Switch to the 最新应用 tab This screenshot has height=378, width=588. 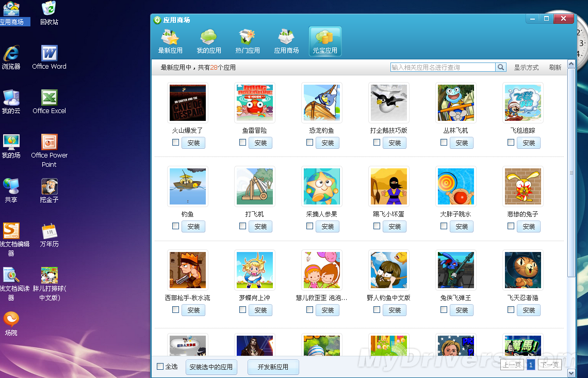point(170,42)
